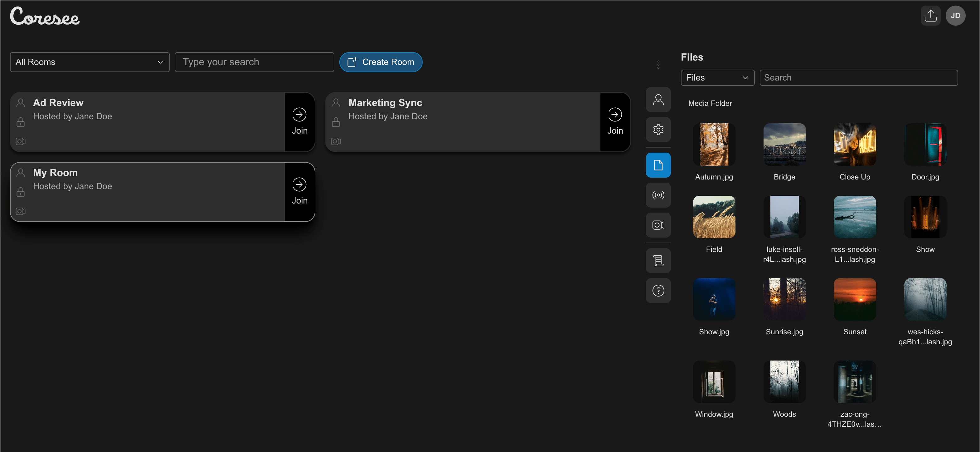Click the vertical three-dot menu
The height and width of the screenshot is (452, 980).
(658, 65)
